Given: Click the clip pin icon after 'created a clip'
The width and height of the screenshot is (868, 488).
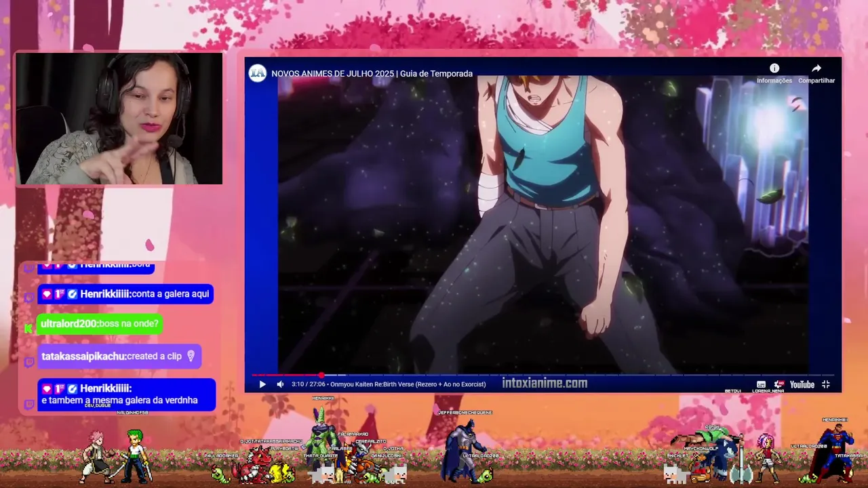Looking at the screenshot, I should click(191, 356).
